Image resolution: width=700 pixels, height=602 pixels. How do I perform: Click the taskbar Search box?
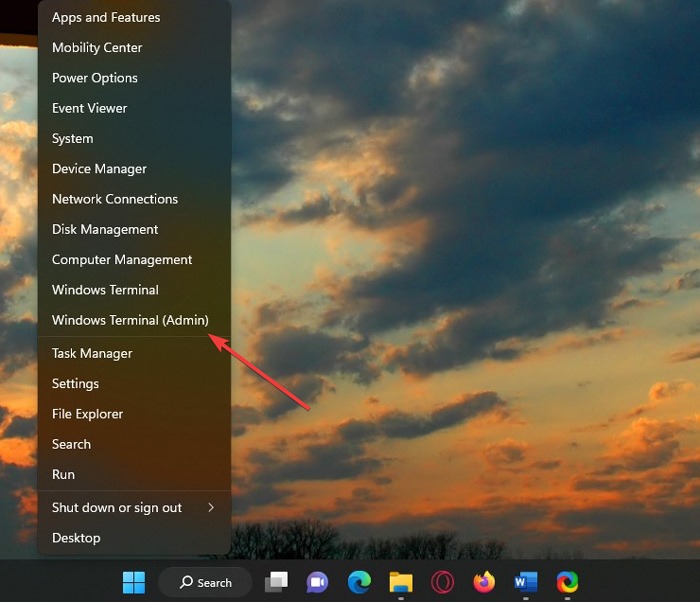205,582
